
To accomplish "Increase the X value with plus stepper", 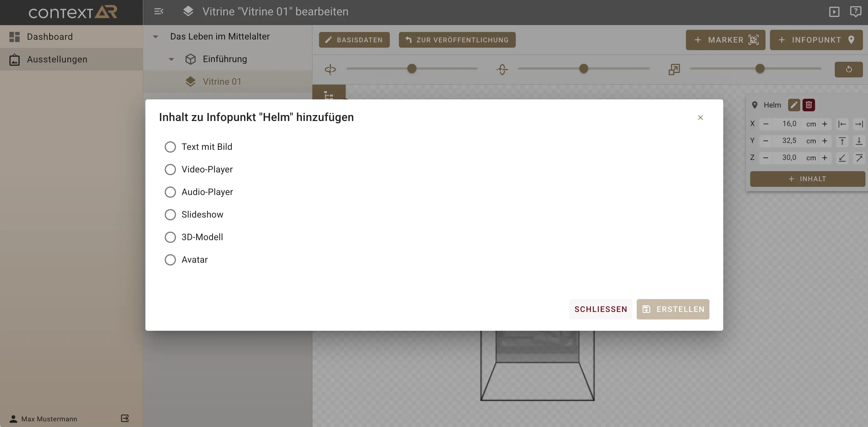I will coord(824,124).
